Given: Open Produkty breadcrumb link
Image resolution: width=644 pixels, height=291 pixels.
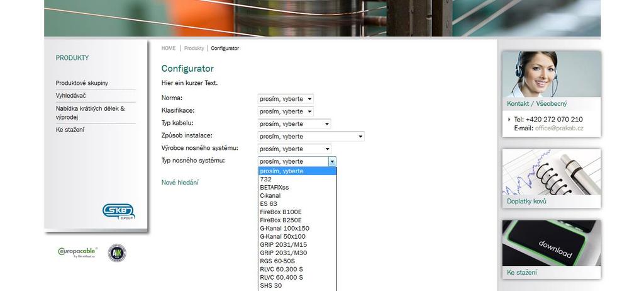Looking at the screenshot, I should 194,48.
